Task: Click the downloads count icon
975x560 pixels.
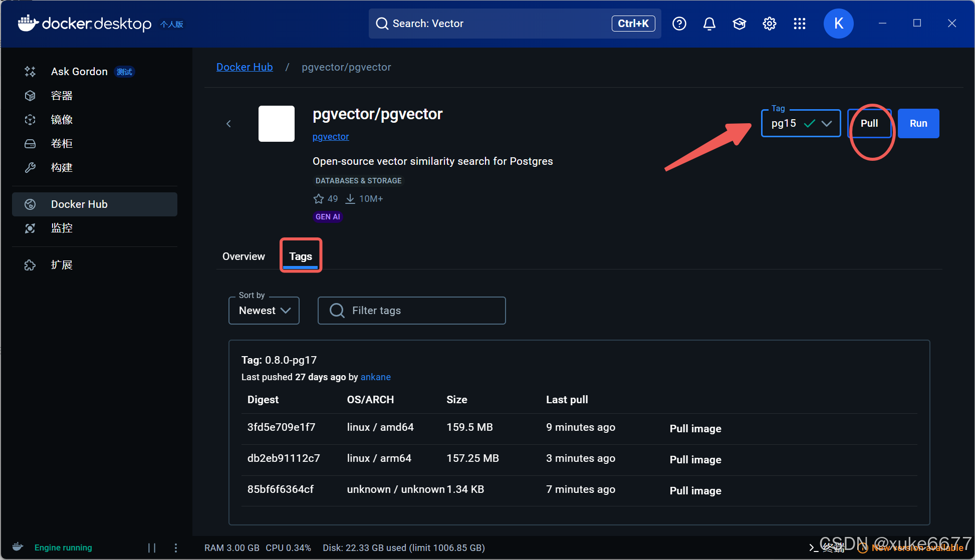Action: 350,199
